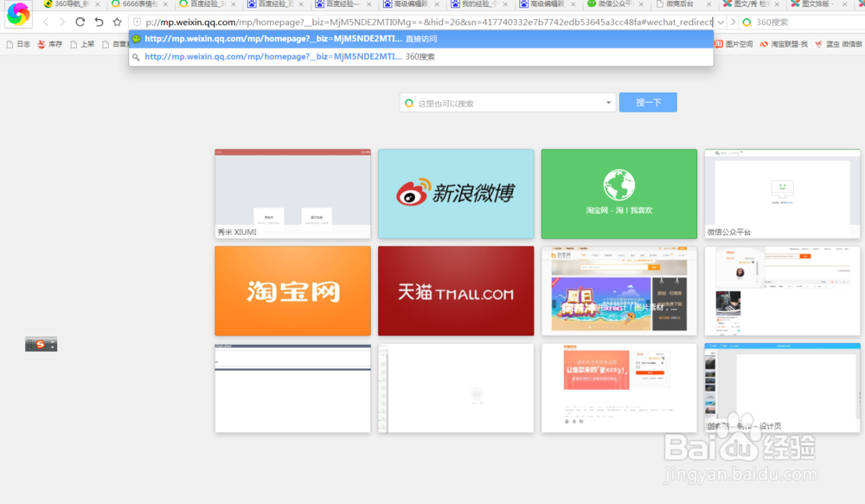Open the 淘宝联盟 bookmark
This screenshot has width=865, height=504.
click(x=784, y=44)
